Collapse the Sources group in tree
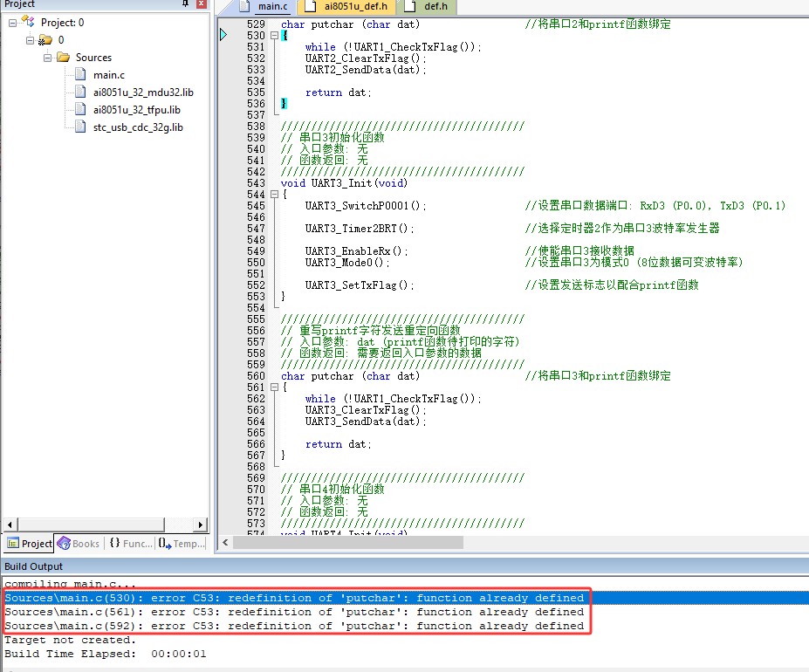Screen dimensions: 809x672 tap(46, 58)
